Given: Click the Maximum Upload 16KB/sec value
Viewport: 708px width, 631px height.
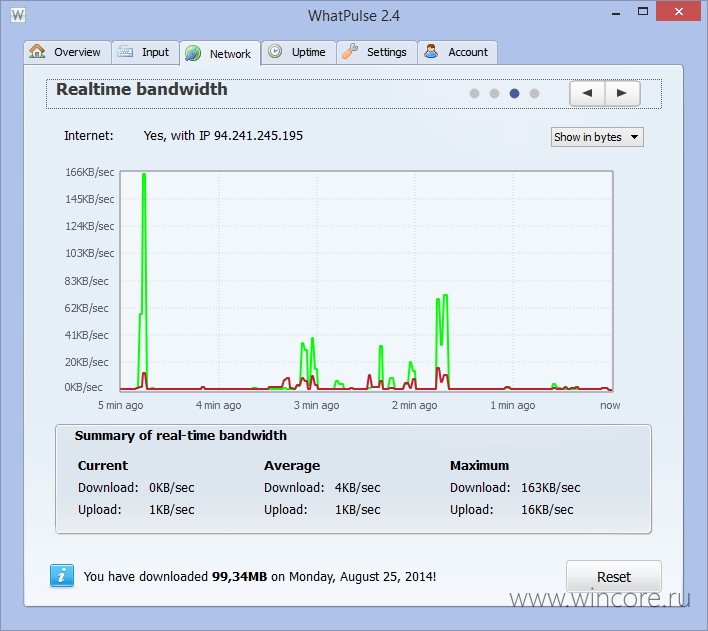Looking at the screenshot, I should coord(547,510).
